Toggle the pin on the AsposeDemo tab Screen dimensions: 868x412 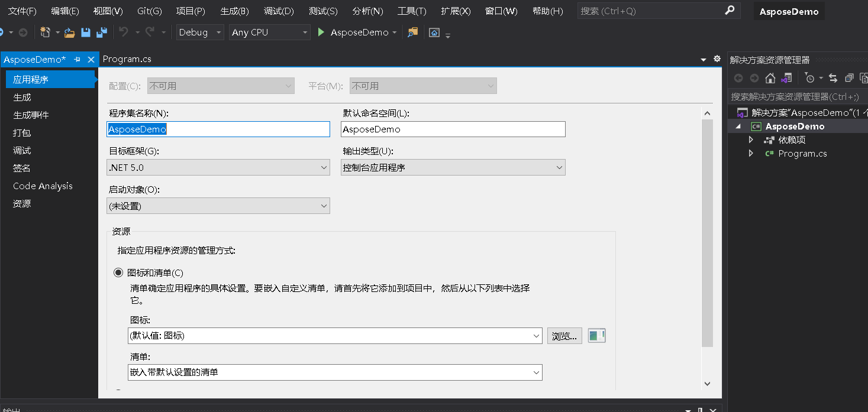point(76,59)
